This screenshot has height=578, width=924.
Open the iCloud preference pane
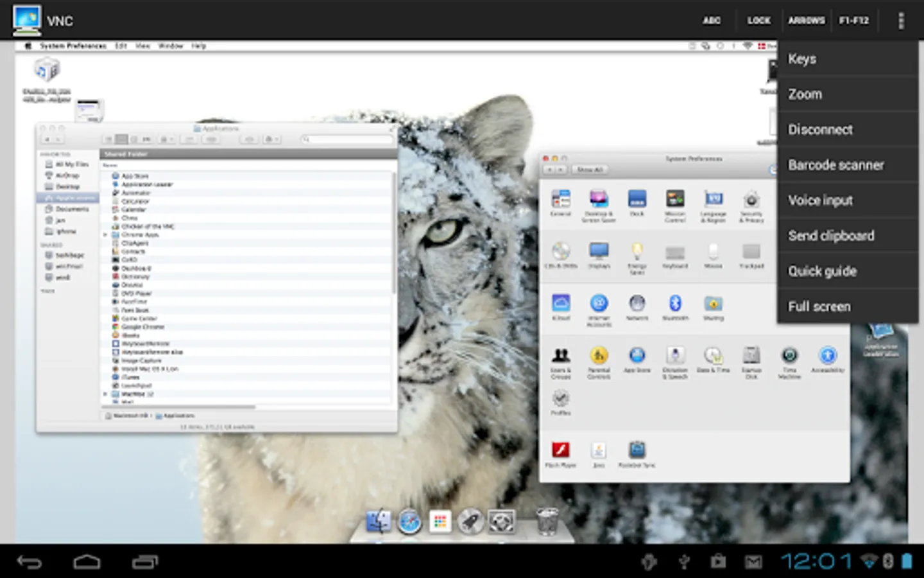pos(561,304)
